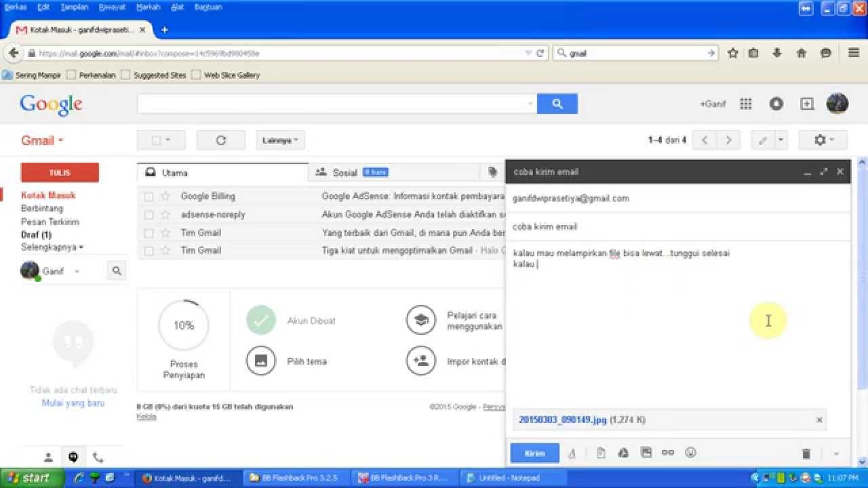Attach files with the paperclip icon
Image resolution: width=868 pixels, height=488 pixels.
[601, 453]
